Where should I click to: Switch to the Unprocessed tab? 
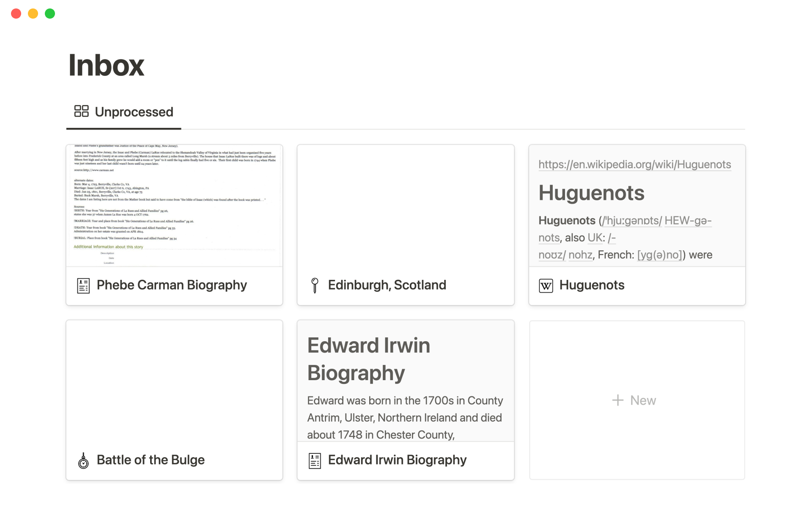coord(134,112)
